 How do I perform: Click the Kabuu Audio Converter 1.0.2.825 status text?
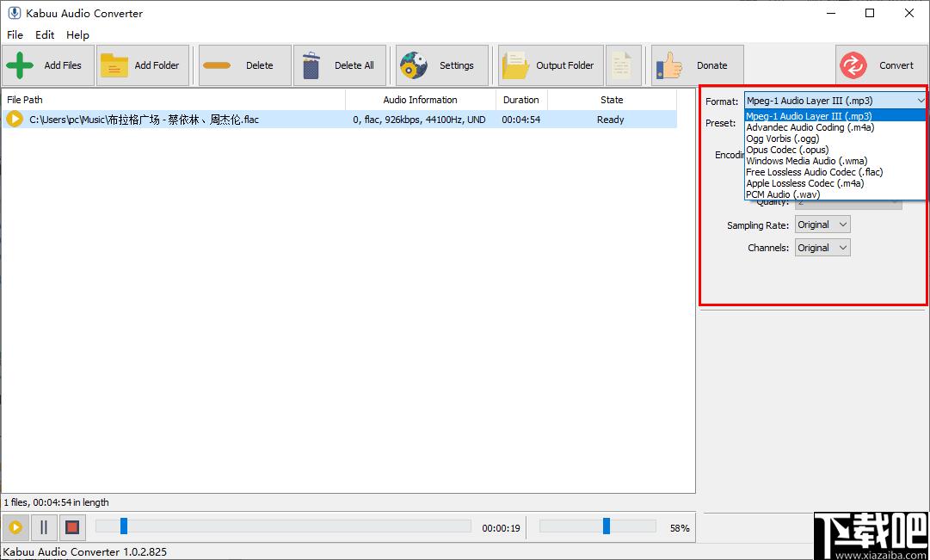pyautogui.click(x=85, y=551)
